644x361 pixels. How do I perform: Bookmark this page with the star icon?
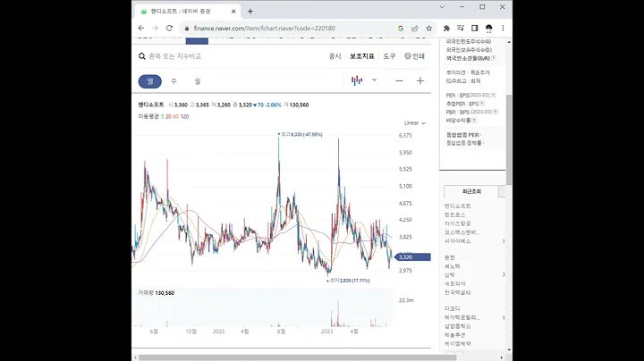pyautogui.click(x=428, y=28)
